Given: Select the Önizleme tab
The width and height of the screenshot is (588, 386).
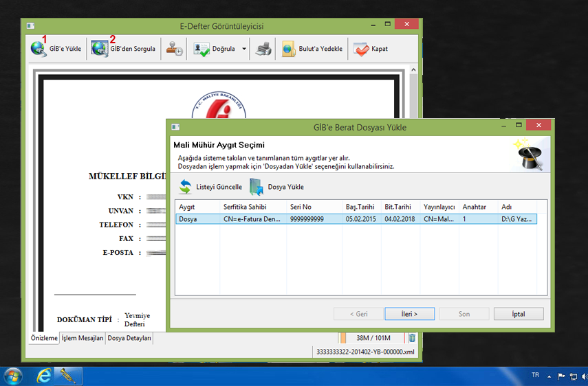Looking at the screenshot, I should (x=43, y=339).
